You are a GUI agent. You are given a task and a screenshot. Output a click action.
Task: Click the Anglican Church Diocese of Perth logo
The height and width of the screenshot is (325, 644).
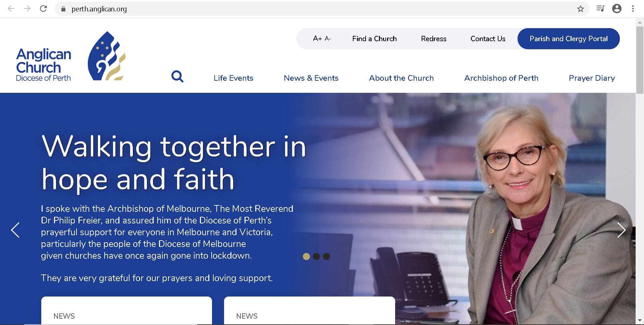pos(67,56)
